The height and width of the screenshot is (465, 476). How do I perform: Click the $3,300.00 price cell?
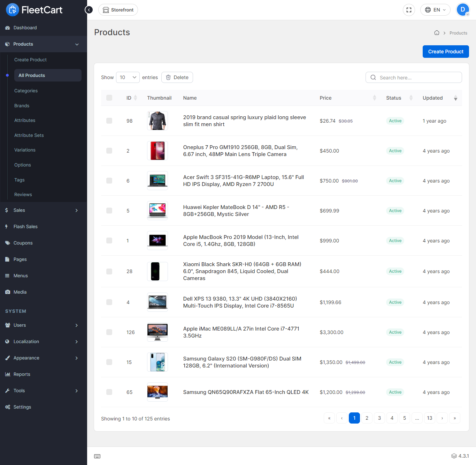click(x=332, y=332)
